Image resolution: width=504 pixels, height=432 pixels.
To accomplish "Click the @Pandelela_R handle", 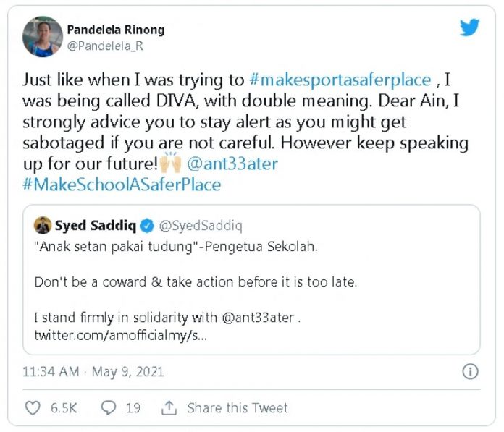I will pyautogui.click(x=101, y=46).
